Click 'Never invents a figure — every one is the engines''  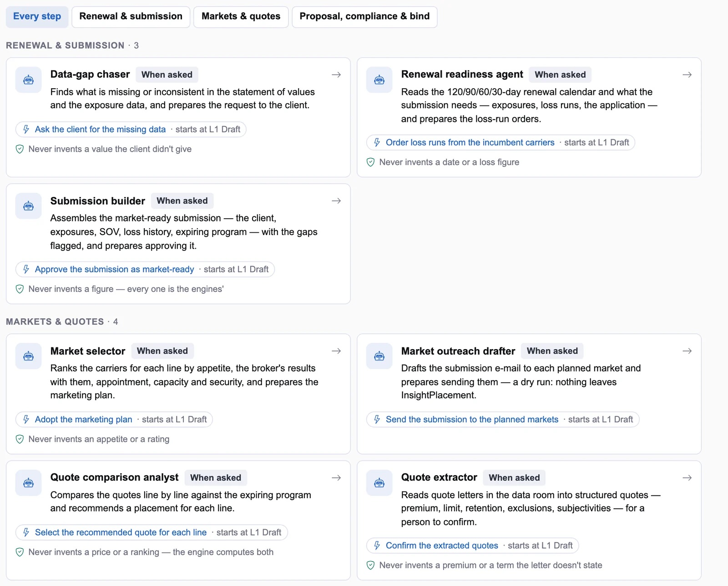tap(126, 289)
